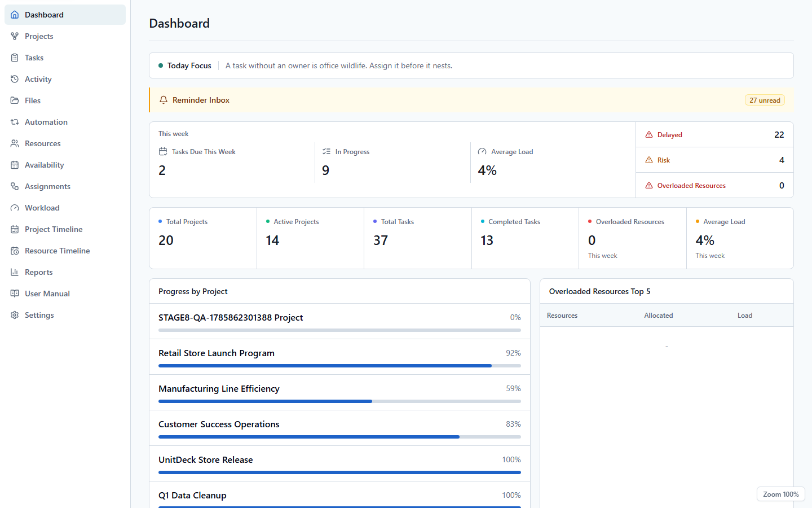The height and width of the screenshot is (508, 812).
Task: Click the Availability calendar icon
Action: click(x=15, y=165)
